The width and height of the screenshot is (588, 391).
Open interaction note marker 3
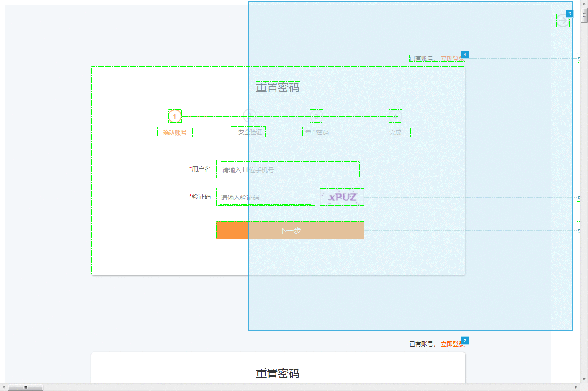570,14
